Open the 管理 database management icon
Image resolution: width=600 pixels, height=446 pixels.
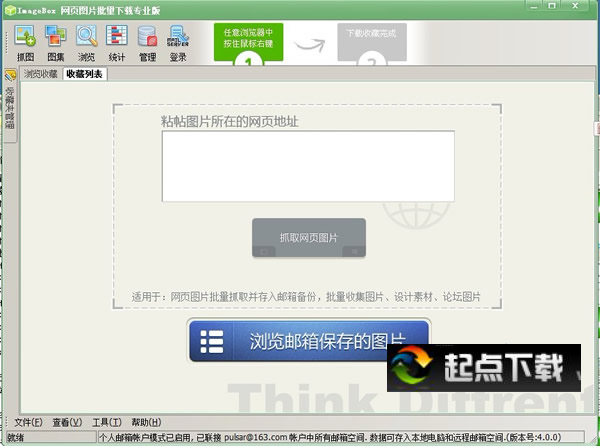click(x=147, y=43)
